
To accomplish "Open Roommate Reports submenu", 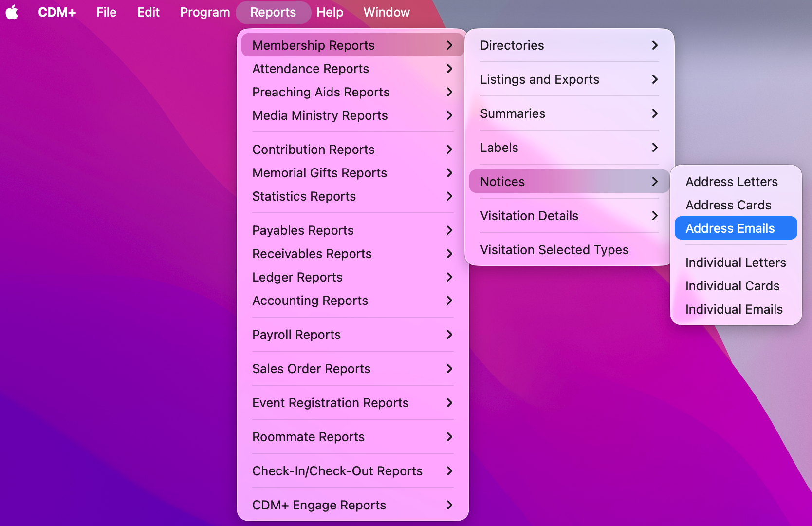I will [353, 437].
